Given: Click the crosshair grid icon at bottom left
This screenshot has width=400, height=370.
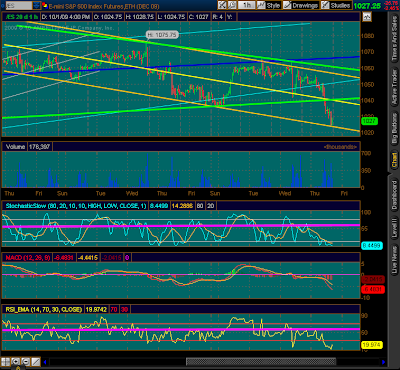Looking at the screenshot, I should tap(5, 362).
